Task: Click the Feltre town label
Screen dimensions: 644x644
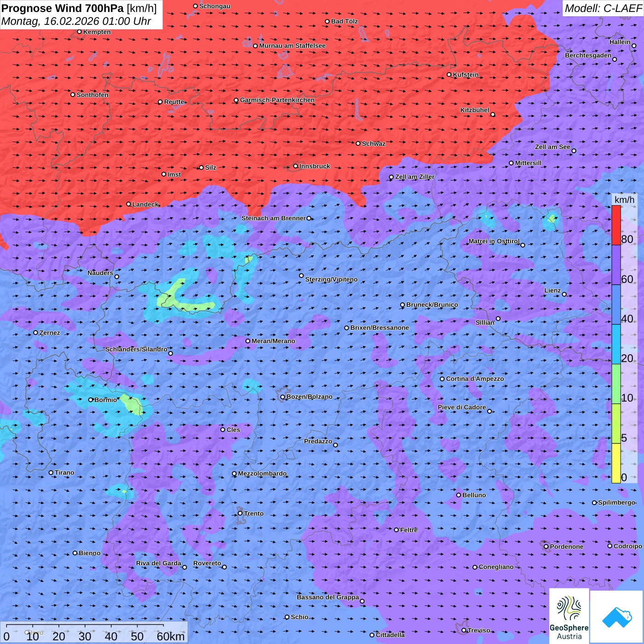Action: click(x=409, y=530)
